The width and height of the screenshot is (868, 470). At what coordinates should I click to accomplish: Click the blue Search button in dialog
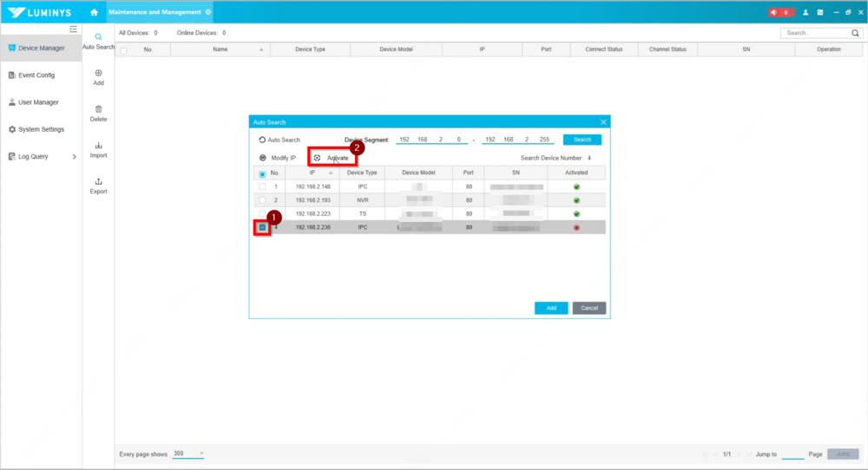point(582,140)
